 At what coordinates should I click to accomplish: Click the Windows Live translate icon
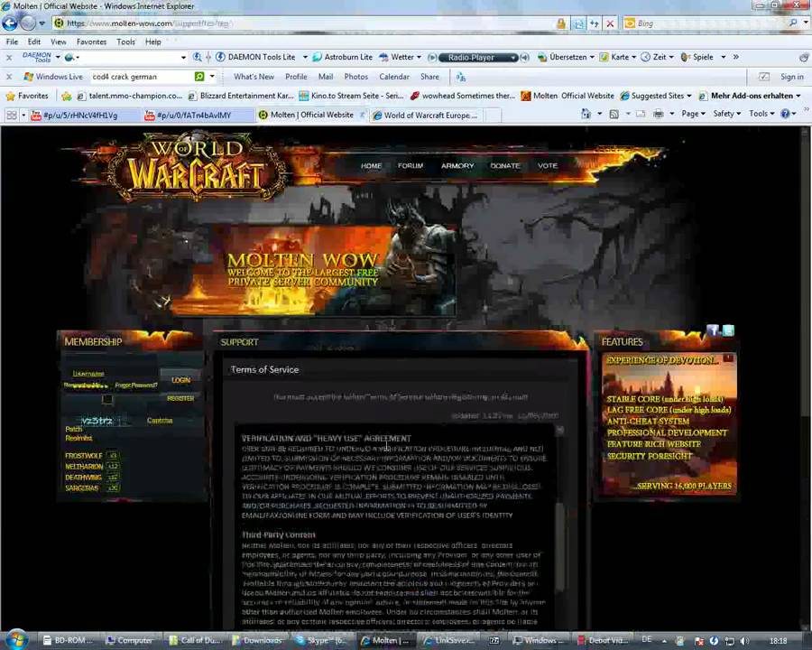coord(460,78)
